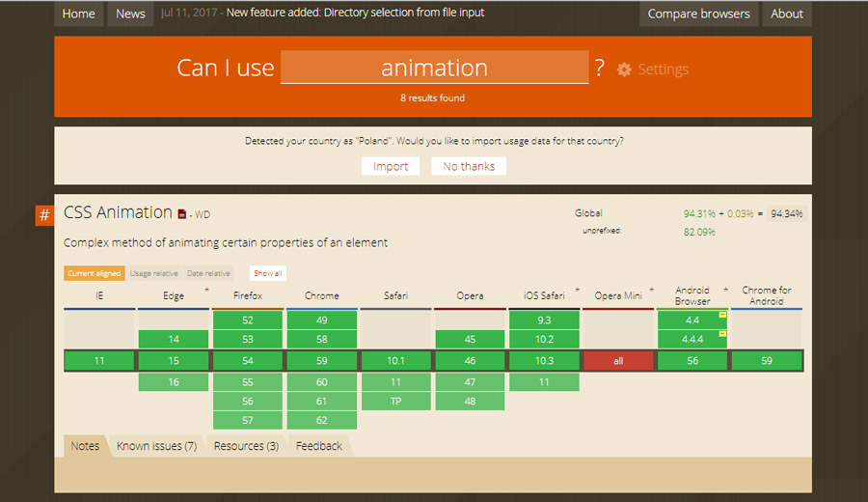This screenshot has height=502, width=868.
Task: Click the Edge 15 support cell
Action: [174, 361]
